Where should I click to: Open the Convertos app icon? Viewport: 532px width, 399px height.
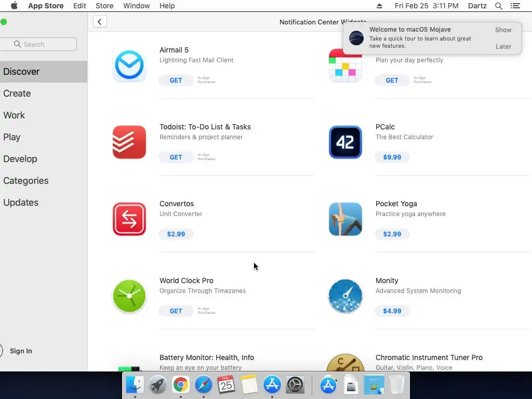point(129,219)
